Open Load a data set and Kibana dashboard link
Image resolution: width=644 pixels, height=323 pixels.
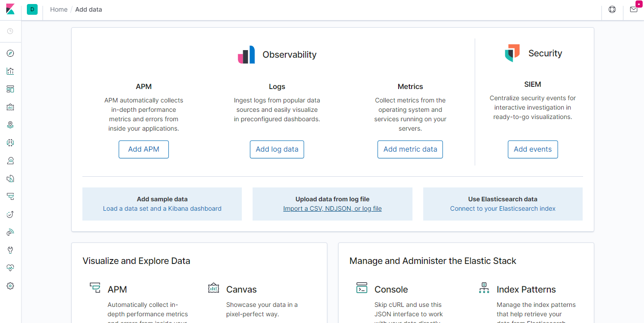pos(162,208)
